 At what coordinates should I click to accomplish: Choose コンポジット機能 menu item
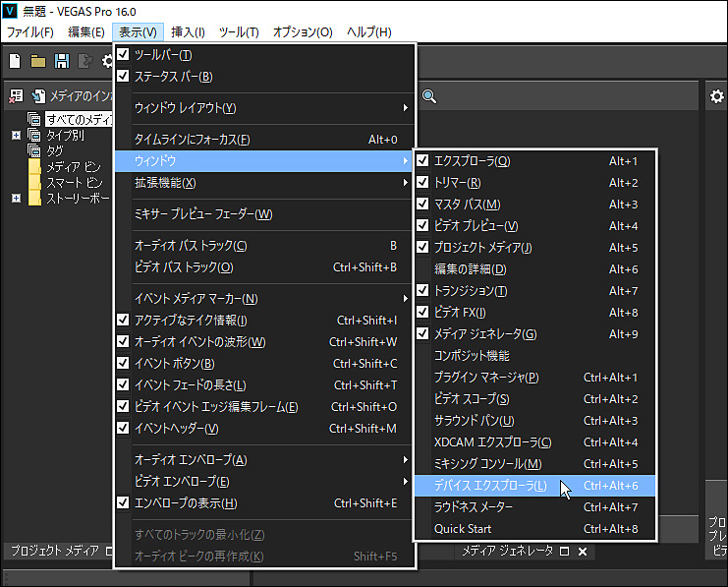coord(534,356)
